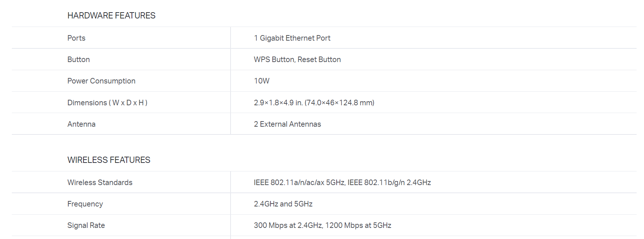Viewport: 644px width, 239px height.
Task: Select the Antenna row label
Action: pyautogui.click(x=81, y=124)
